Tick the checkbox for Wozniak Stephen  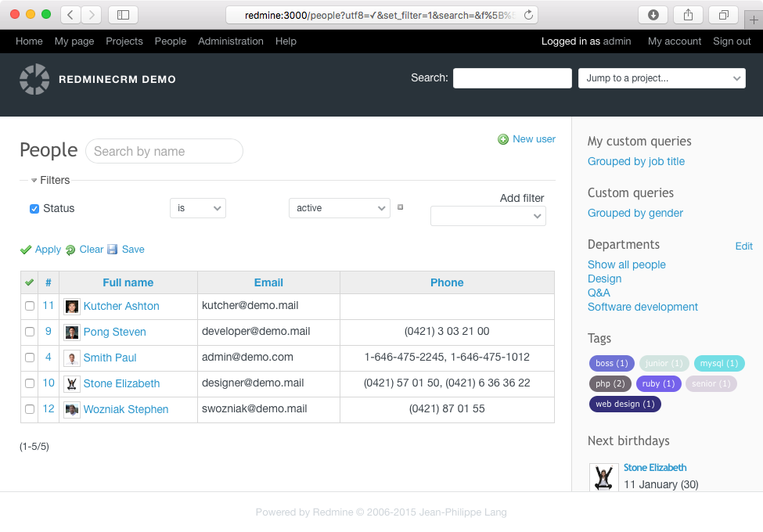click(x=30, y=409)
